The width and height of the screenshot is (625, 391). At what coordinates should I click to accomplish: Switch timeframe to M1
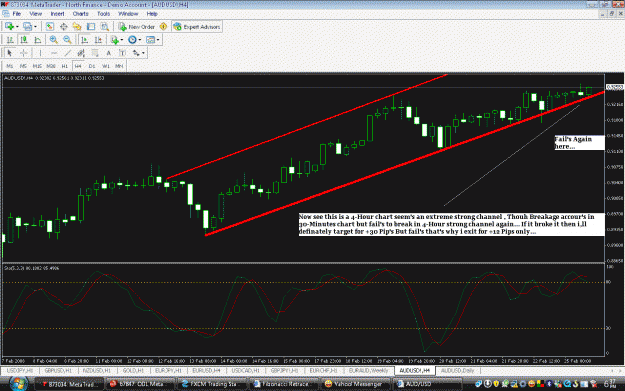pyautogui.click(x=10, y=66)
